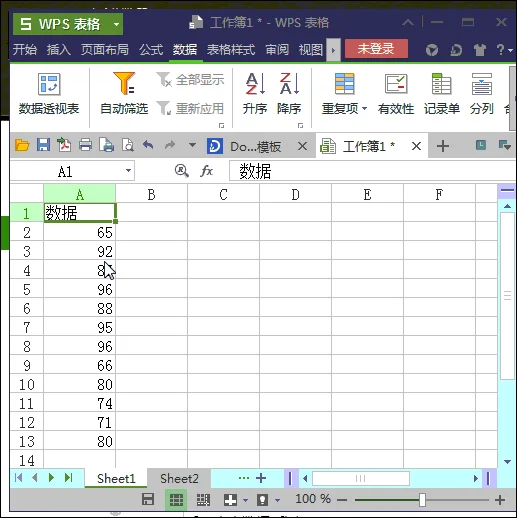
Task: Open the PivotTable (数据透视表) tool
Action: point(49,94)
